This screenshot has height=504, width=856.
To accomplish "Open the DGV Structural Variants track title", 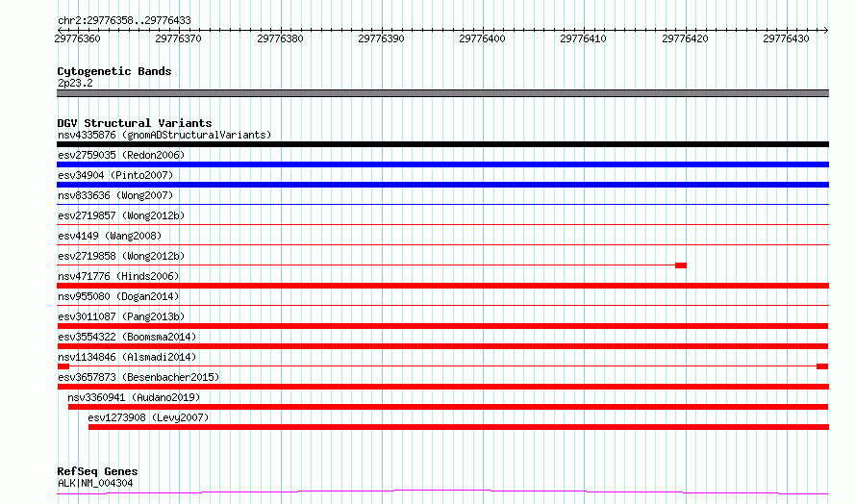I will tap(135, 123).
